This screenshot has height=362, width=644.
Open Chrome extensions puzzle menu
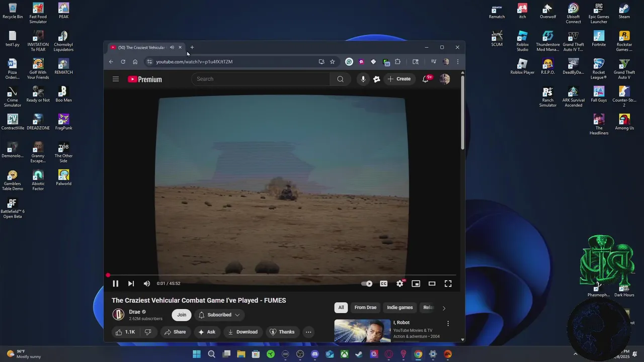(397, 62)
